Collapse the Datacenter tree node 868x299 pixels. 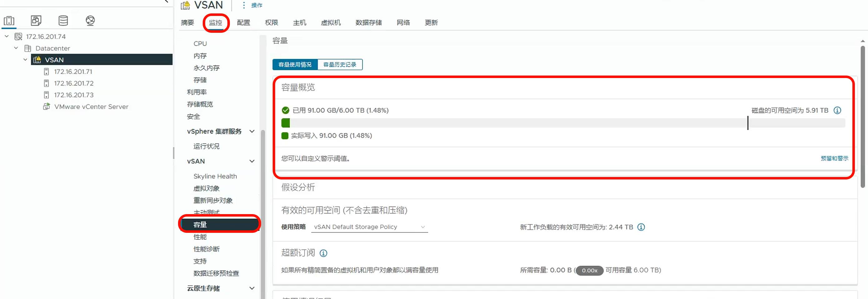coord(16,48)
